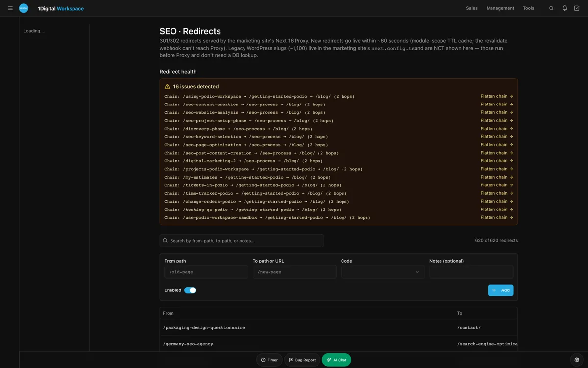
Task: Open the Bug Report button
Action: (302, 360)
